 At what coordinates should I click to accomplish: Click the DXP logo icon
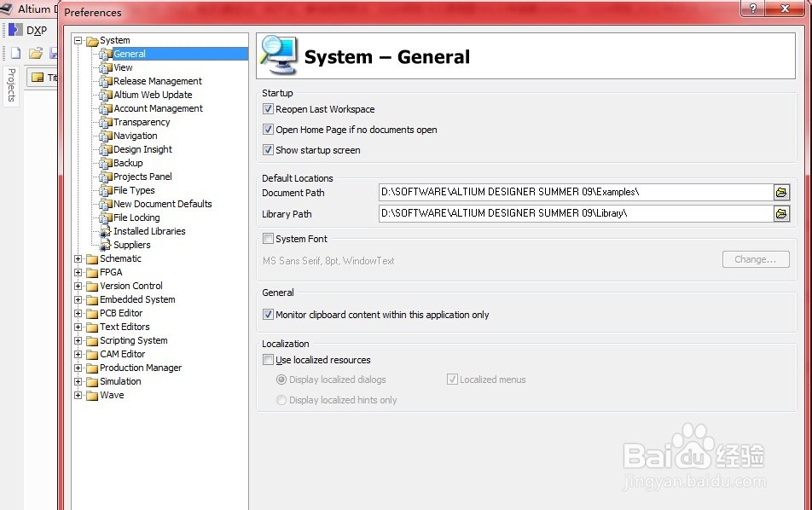coord(15,30)
